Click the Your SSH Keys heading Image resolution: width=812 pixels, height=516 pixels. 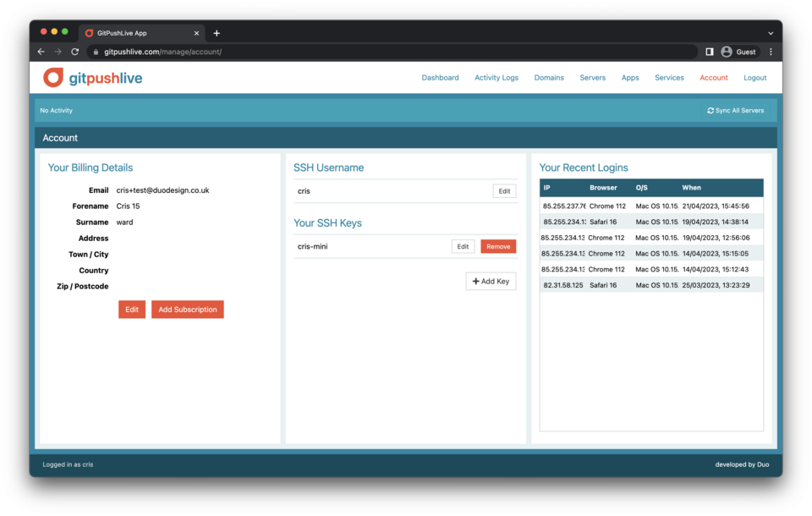pyautogui.click(x=328, y=223)
